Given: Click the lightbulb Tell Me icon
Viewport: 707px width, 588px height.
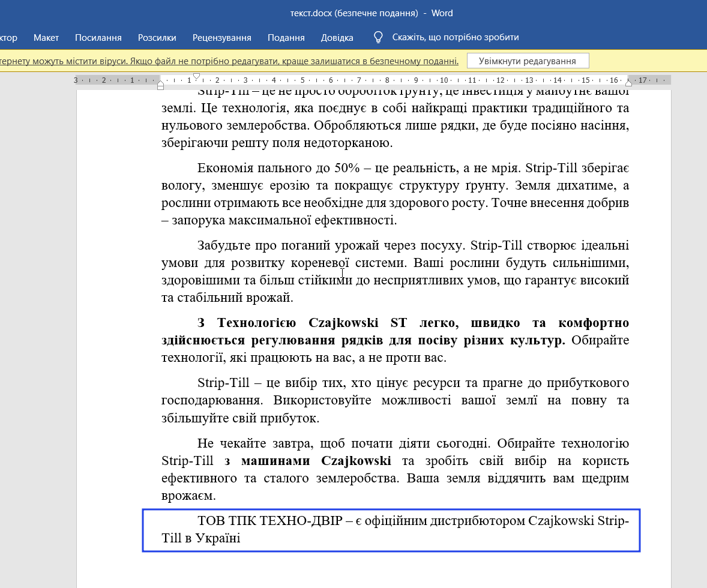Looking at the screenshot, I should (x=378, y=37).
